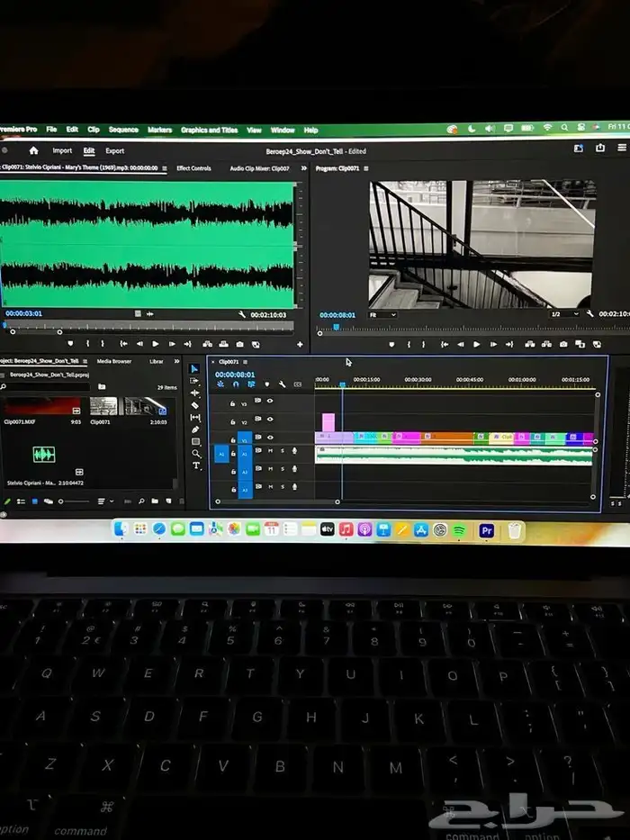Open Quick Export share icon

(600, 148)
